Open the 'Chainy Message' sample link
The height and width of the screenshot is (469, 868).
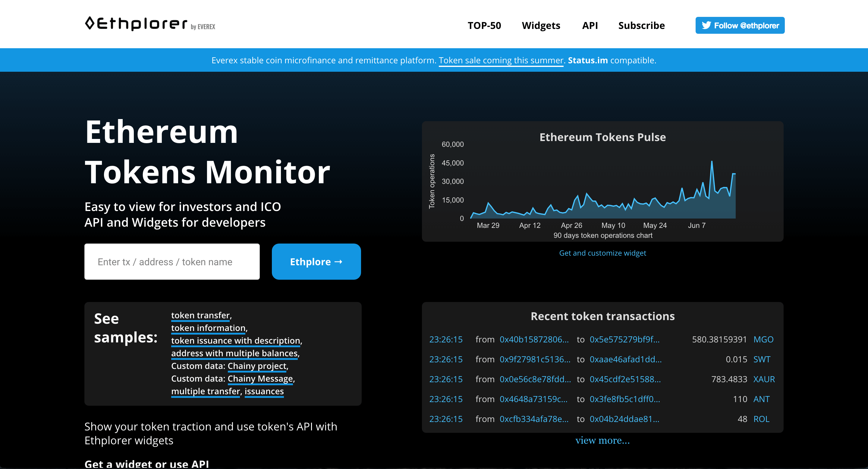click(260, 379)
